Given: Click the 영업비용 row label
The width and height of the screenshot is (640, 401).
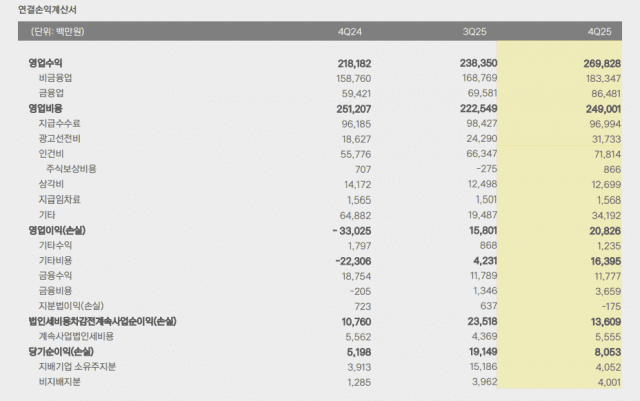Looking at the screenshot, I should point(48,107).
